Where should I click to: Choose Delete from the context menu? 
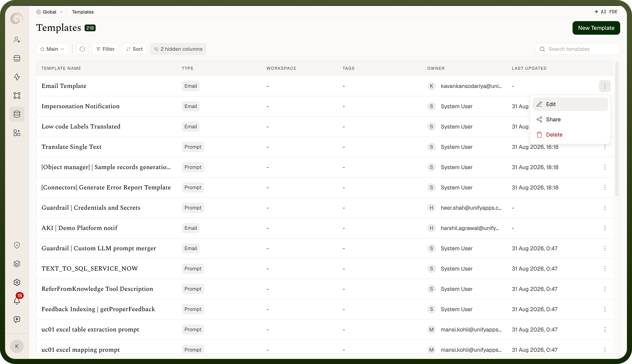point(570,135)
